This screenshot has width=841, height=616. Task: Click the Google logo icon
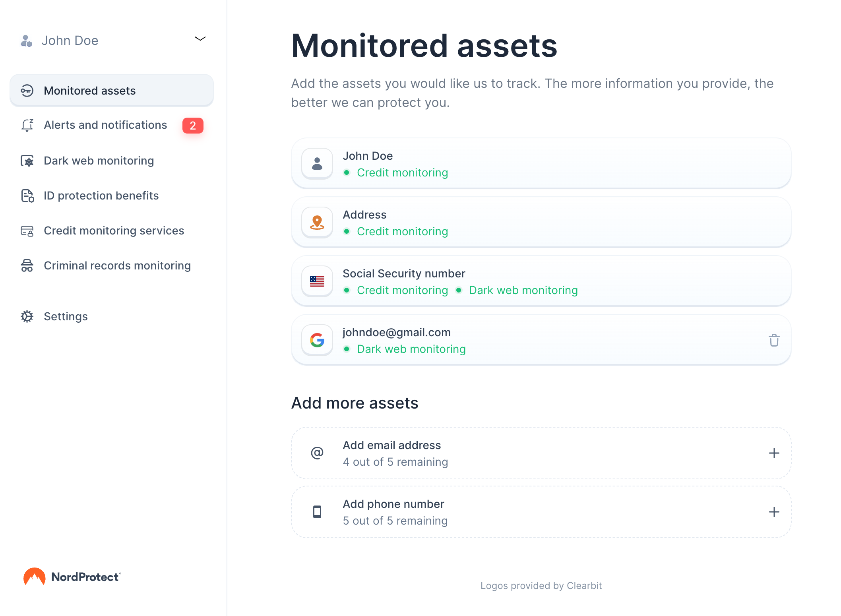tap(317, 340)
